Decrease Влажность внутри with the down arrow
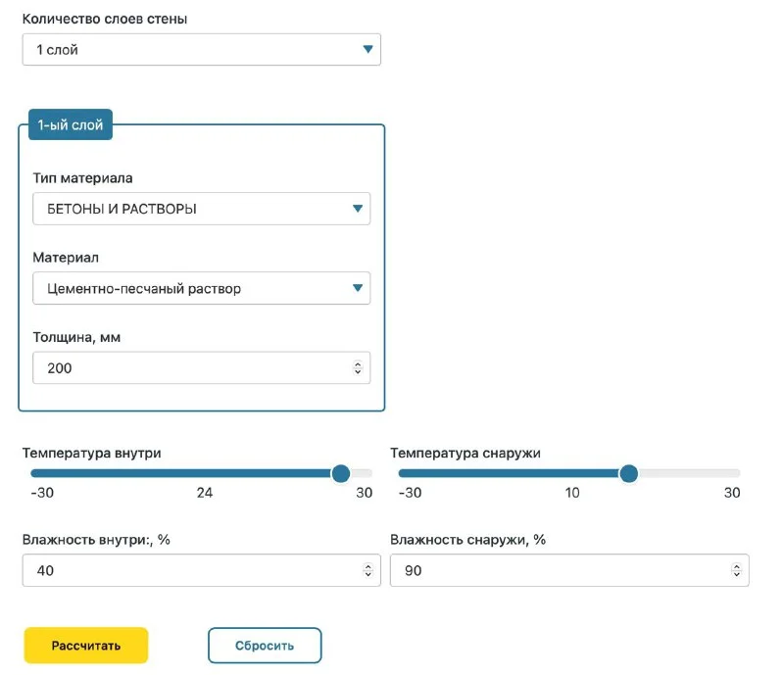Viewport: 784px width, 675px height. (367, 575)
